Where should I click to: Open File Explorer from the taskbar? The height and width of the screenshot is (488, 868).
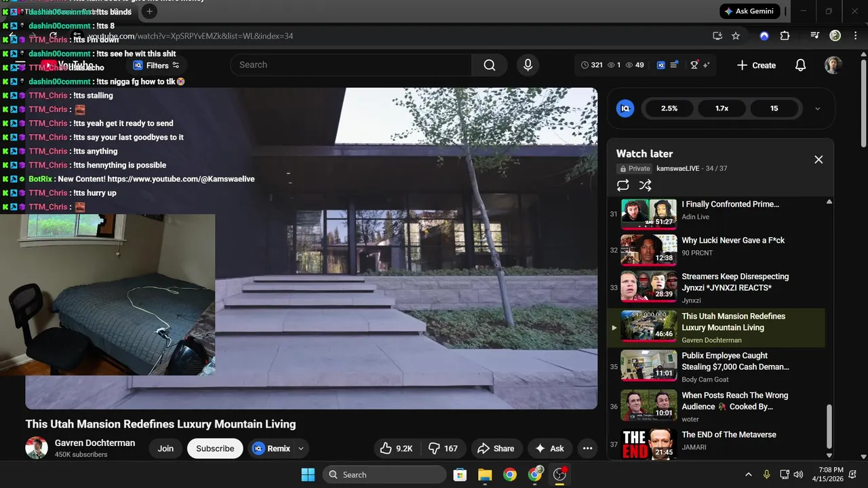pos(485,474)
